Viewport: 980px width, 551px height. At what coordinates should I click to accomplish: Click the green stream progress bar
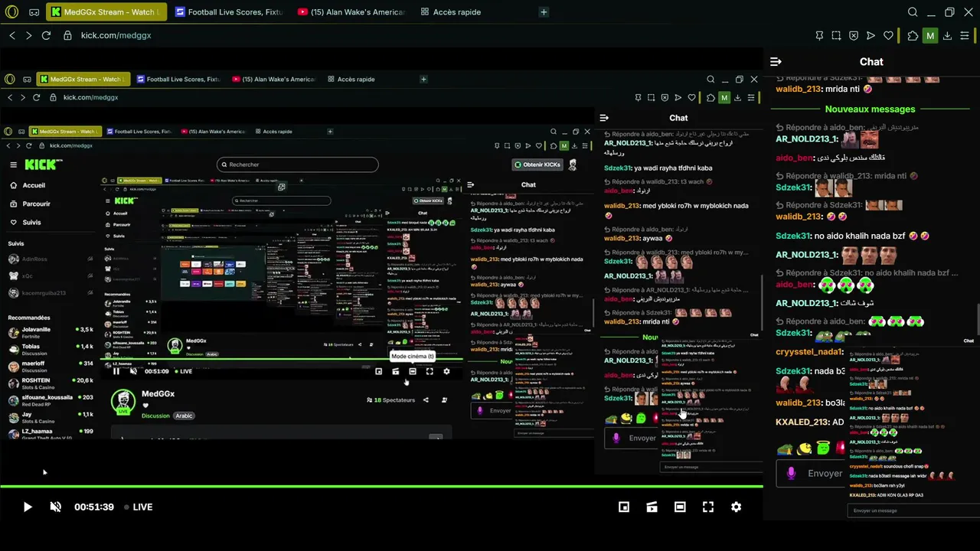point(381,487)
